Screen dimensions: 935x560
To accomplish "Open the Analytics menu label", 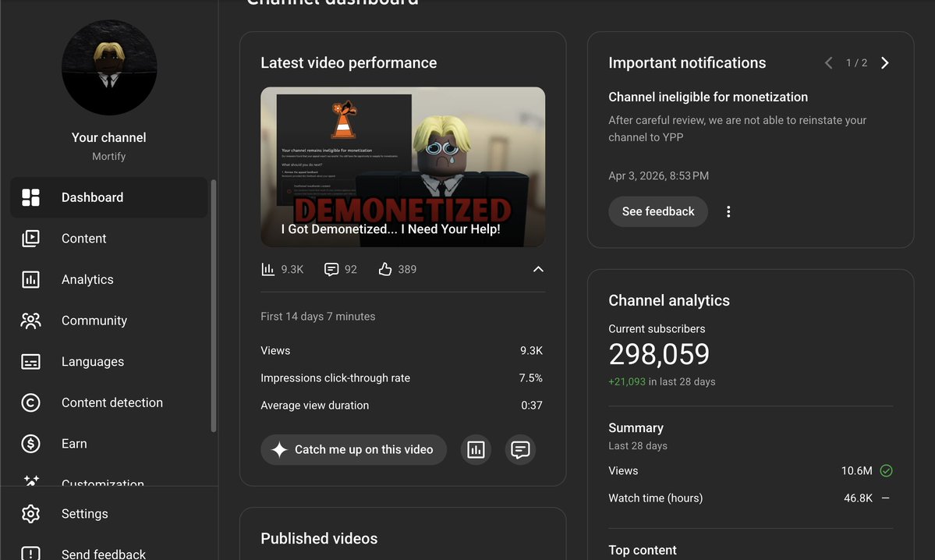I will pos(87,280).
